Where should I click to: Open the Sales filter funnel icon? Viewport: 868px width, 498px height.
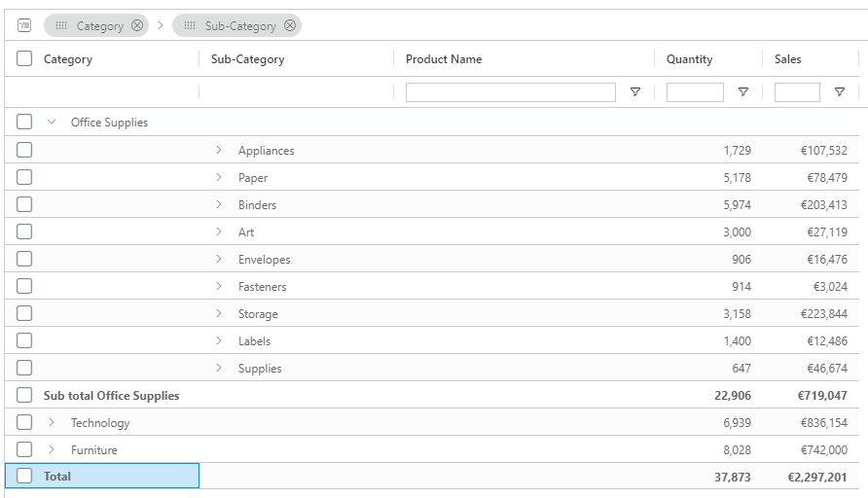[x=840, y=92]
